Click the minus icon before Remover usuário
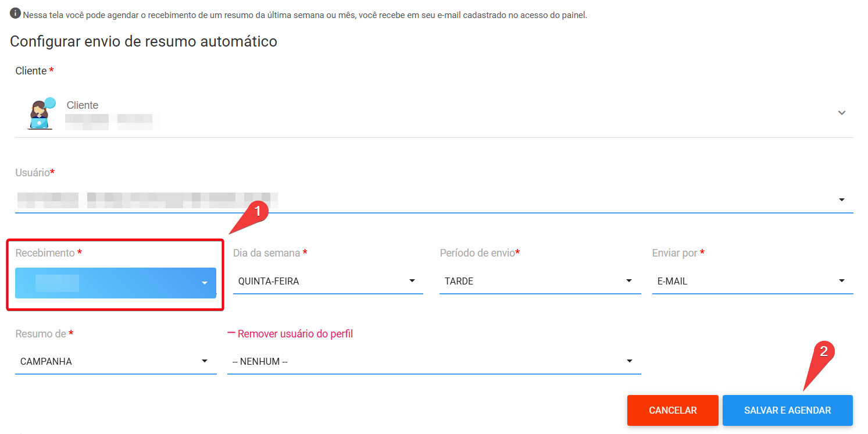 tap(231, 333)
